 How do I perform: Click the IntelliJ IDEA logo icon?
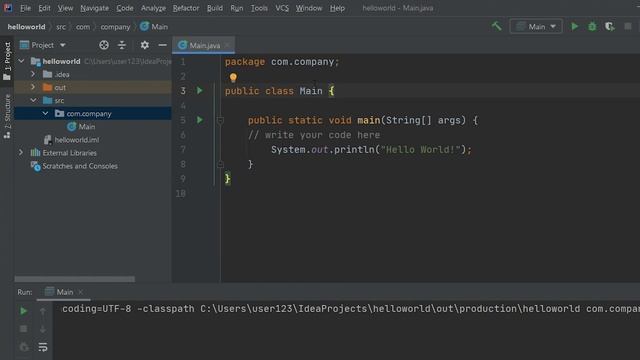(x=8, y=8)
